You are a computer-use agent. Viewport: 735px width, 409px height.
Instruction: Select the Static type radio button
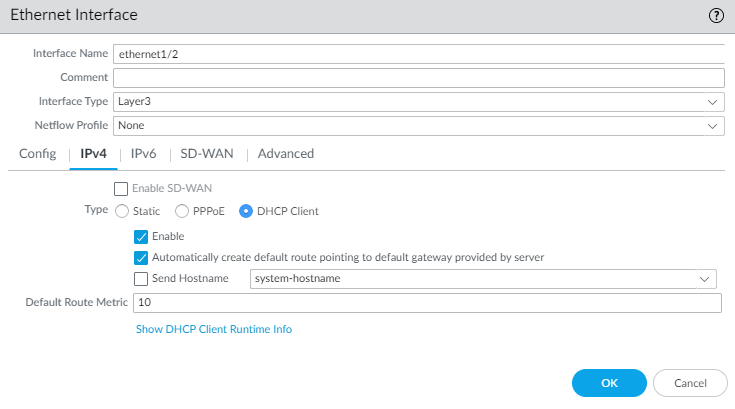click(x=122, y=211)
